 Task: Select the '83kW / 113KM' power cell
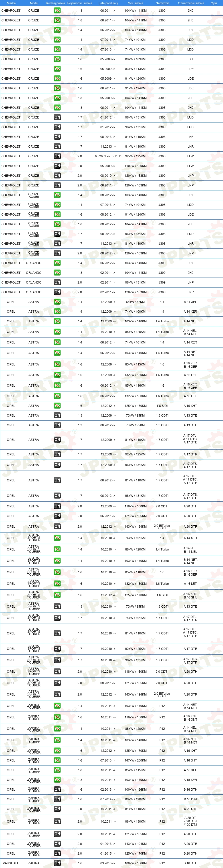135,69
